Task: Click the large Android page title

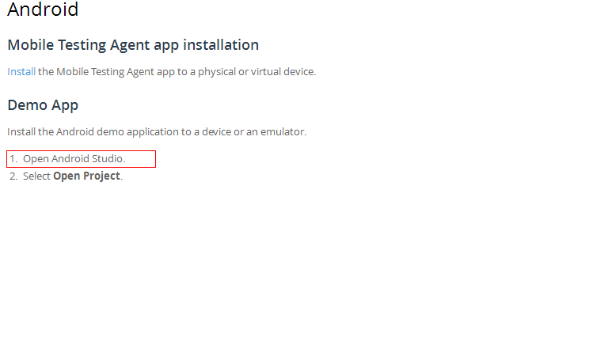Action: (43, 9)
